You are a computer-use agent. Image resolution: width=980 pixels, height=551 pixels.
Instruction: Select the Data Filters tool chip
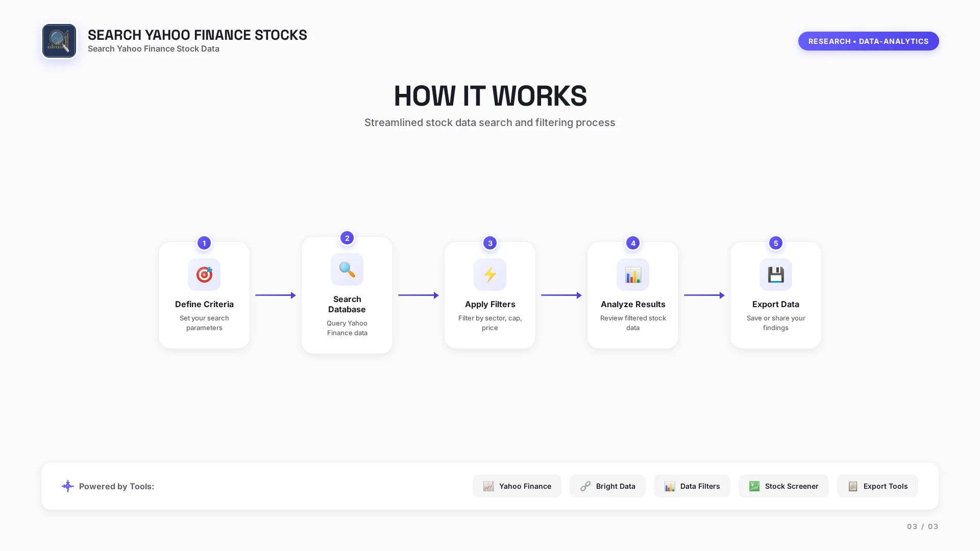pyautogui.click(x=692, y=486)
